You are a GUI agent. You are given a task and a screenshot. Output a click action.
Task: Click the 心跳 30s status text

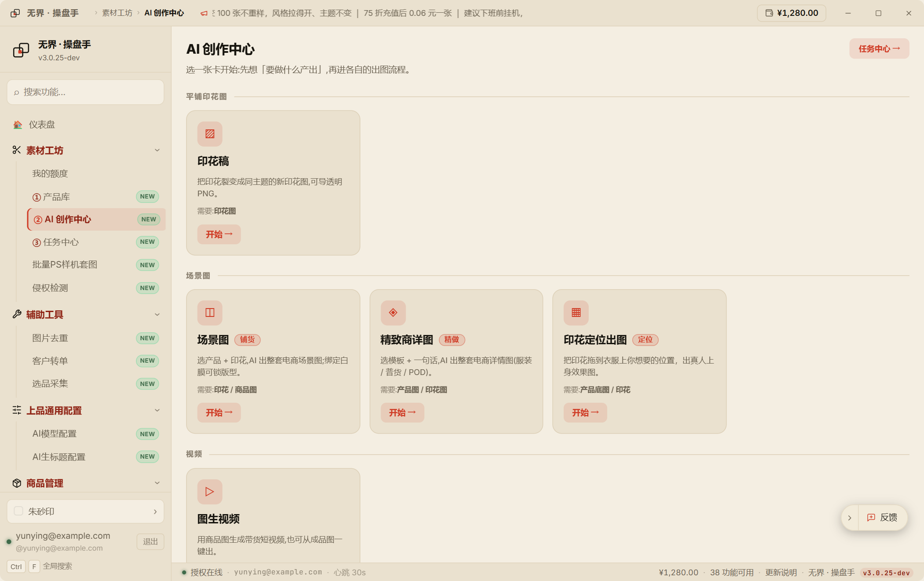349,572
